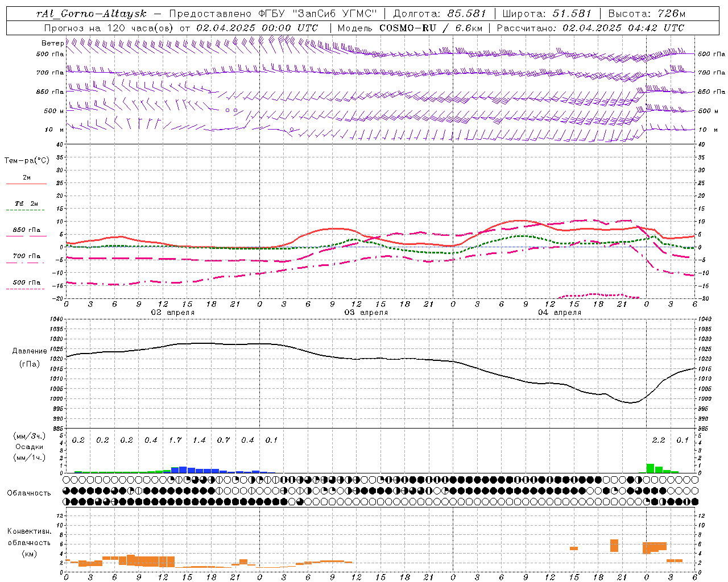This screenshot has width=728, height=582.
Task: Click the model label COSMO-RU / 6.6км
Action: [431, 28]
